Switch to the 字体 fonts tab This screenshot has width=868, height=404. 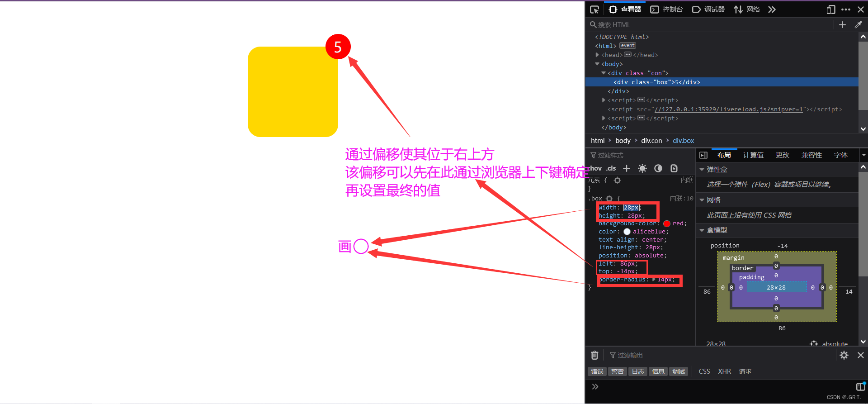coord(841,155)
